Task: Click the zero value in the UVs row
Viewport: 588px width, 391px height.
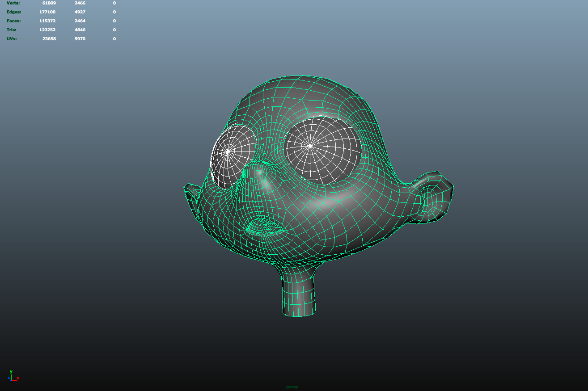Action: point(114,39)
